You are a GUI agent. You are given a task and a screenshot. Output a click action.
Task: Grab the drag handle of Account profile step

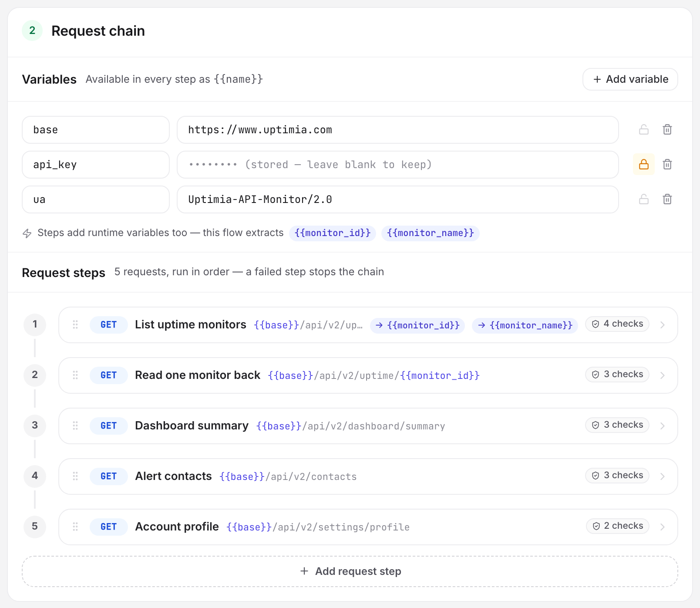pyautogui.click(x=75, y=527)
